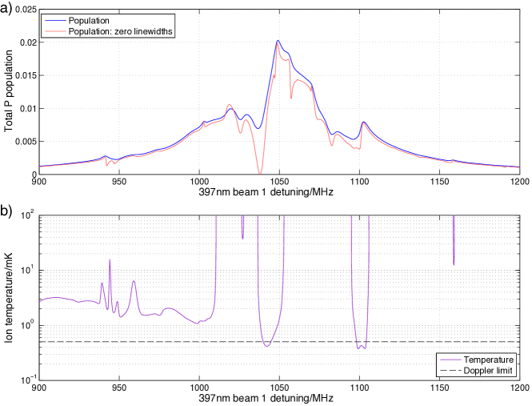Click x-axis tick '900' under plot a
The height and width of the screenshot is (406, 532).
[39, 182]
